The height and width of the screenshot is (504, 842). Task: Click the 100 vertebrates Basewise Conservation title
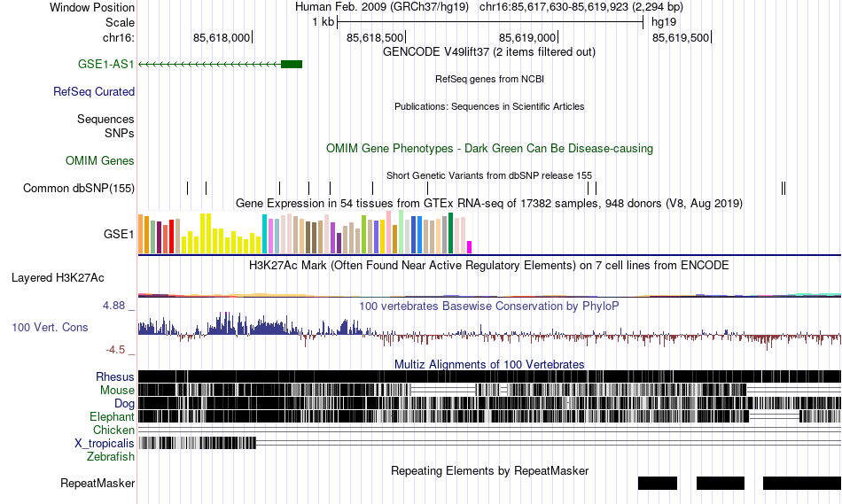point(488,306)
